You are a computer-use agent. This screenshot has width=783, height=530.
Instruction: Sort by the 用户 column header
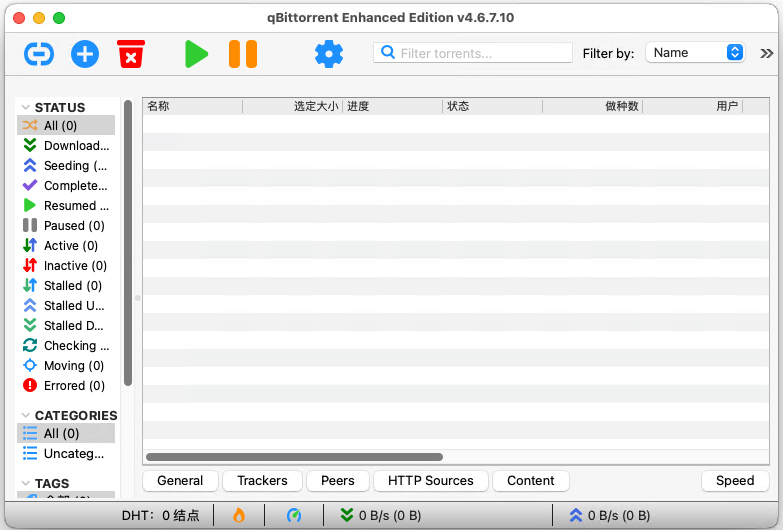693,106
